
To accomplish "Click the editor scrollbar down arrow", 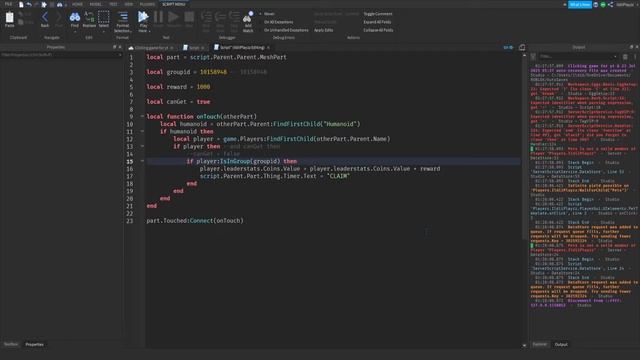I will click(x=524, y=346).
